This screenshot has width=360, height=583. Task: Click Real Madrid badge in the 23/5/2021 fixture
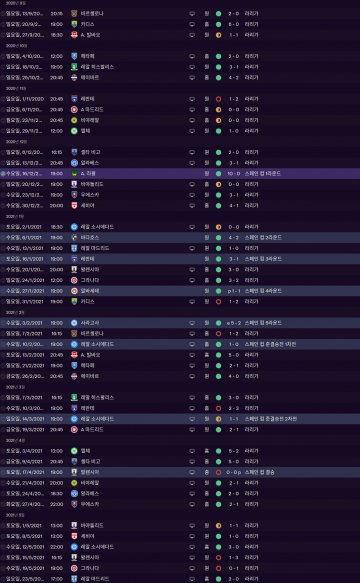pyautogui.click(x=74, y=579)
